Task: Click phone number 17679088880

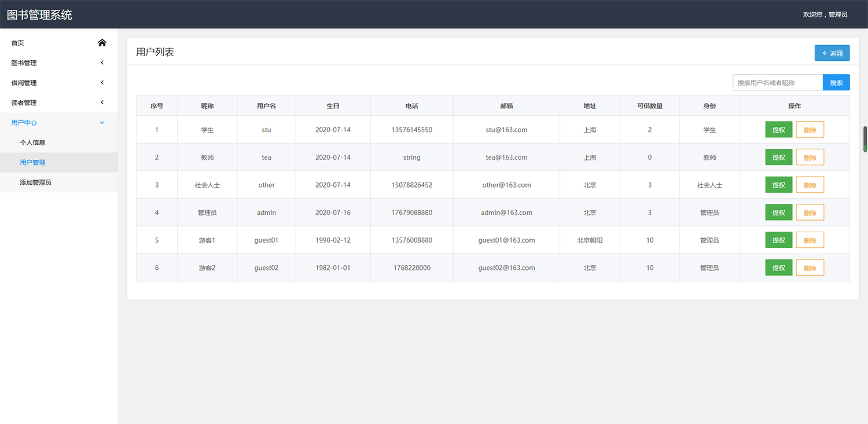Action: pos(411,213)
